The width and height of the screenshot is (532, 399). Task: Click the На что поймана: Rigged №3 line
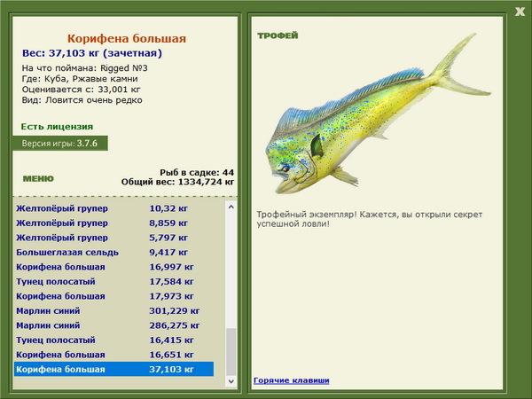pos(85,68)
